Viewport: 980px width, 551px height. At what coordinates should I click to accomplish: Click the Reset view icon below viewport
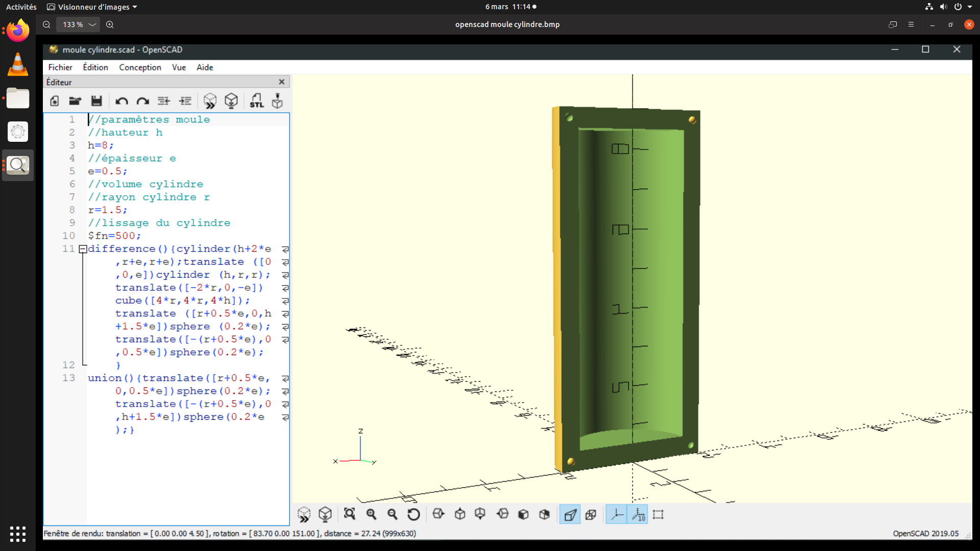(x=413, y=514)
